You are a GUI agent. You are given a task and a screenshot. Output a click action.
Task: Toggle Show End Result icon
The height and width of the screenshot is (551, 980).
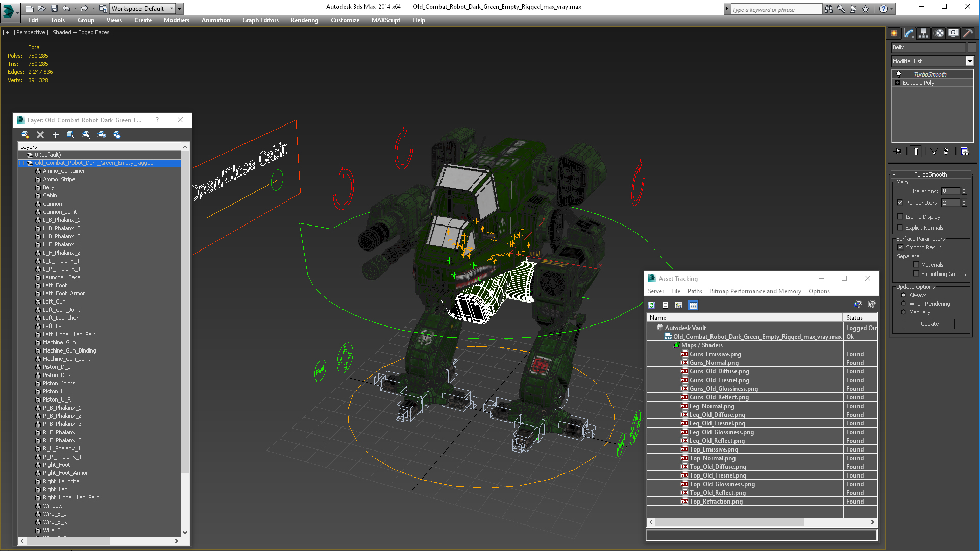click(x=916, y=152)
